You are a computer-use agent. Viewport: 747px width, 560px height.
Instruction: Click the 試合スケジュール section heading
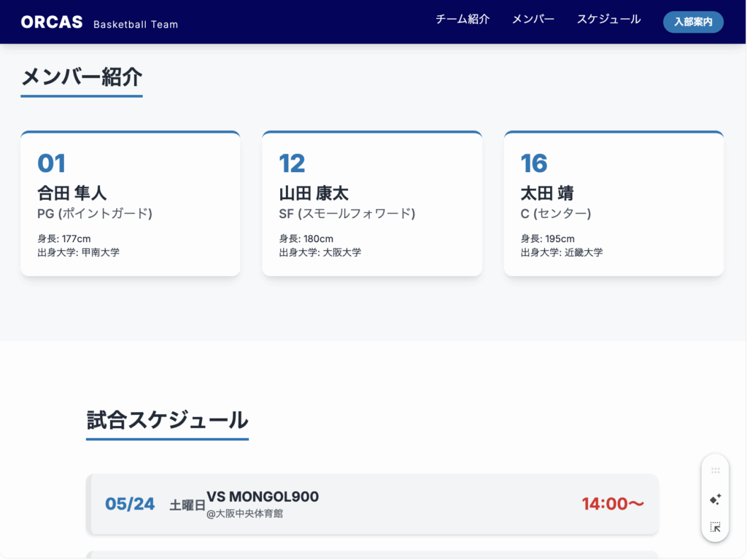pyautogui.click(x=167, y=420)
